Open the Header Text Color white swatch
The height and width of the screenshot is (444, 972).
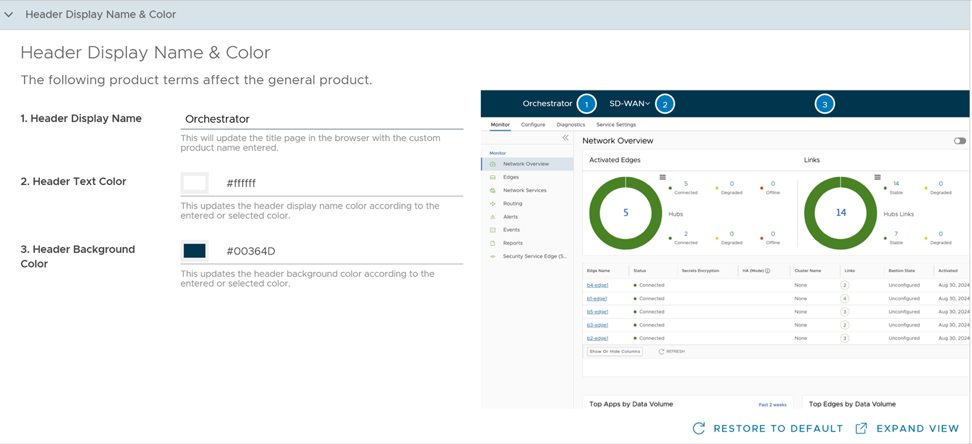(x=195, y=183)
